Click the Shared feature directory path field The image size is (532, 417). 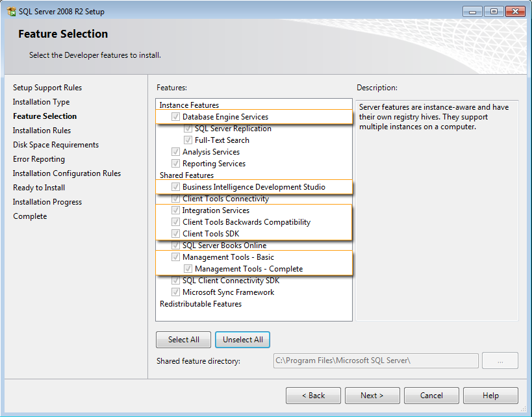(x=376, y=360)
